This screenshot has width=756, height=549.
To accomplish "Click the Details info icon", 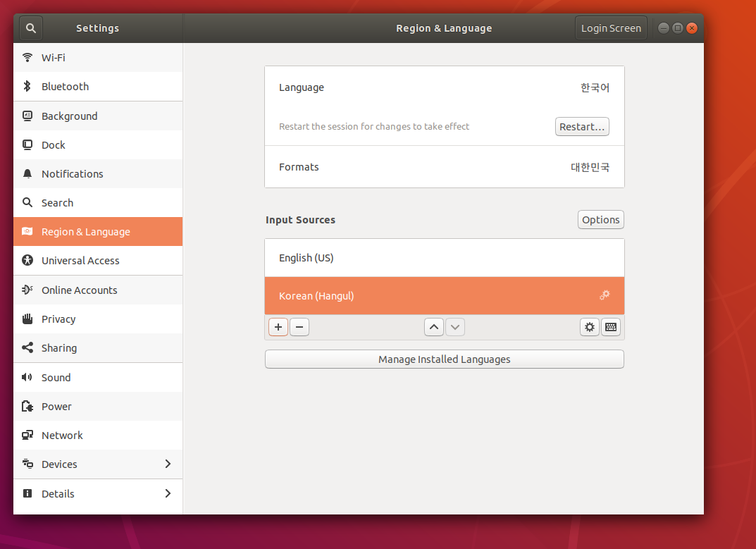I will (27, 493).
